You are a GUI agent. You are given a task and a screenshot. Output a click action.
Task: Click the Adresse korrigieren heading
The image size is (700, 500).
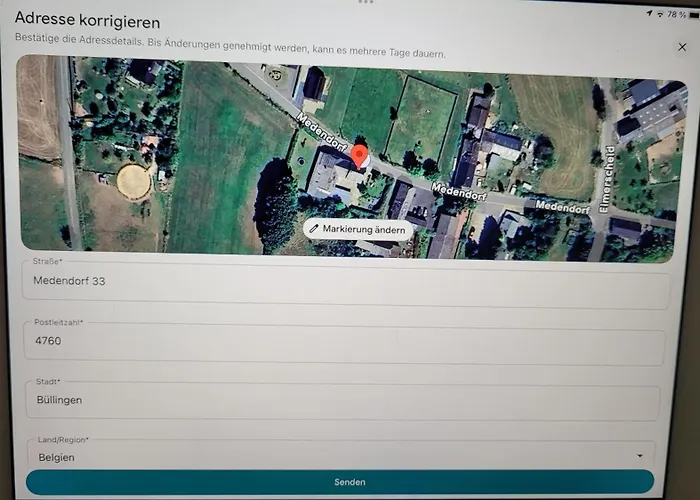(88, 20)
